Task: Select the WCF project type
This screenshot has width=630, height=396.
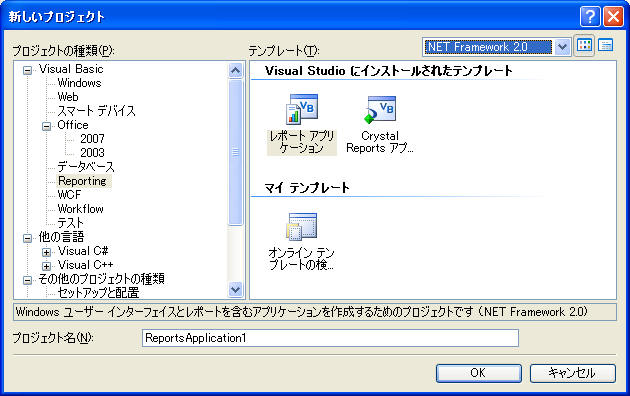Action: (69, 195)
